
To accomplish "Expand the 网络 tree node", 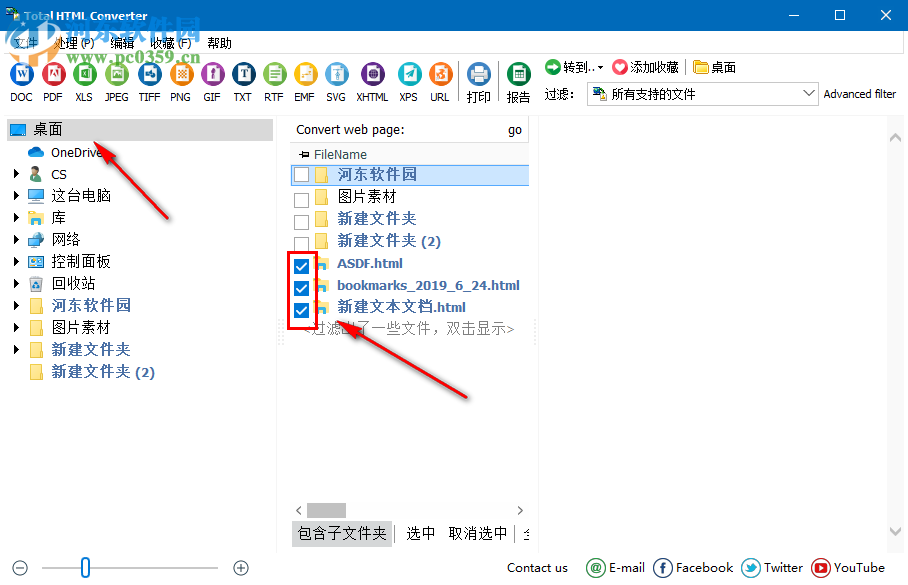I will tap(16, 239).
